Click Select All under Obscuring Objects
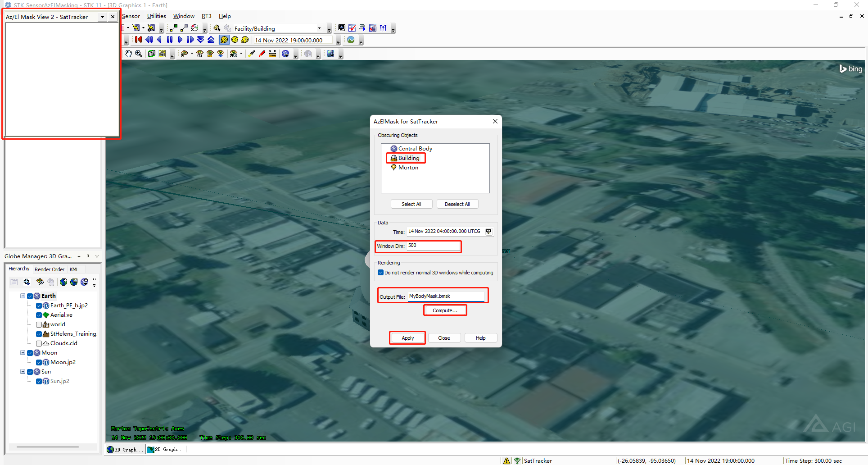The width and height of the screenshot is (868, 465). pyautogui.click(x=411, y=204)
